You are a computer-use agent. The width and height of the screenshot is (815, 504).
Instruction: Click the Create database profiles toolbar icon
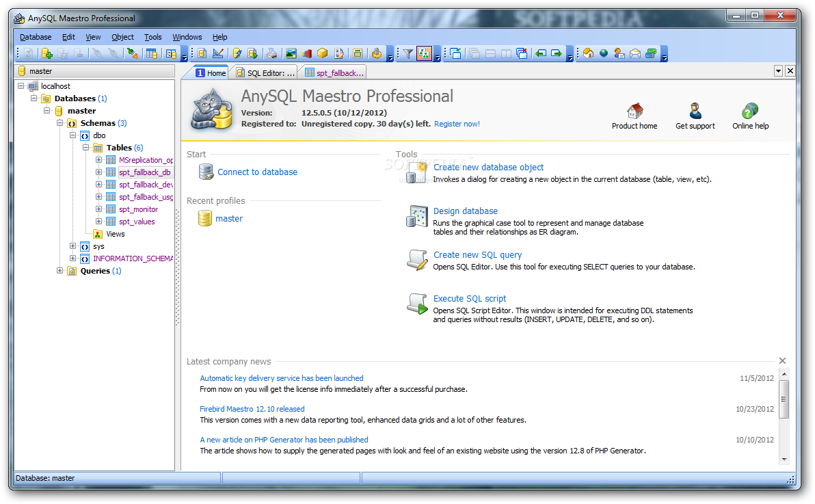pyautogui.click(x=47, y=53)
